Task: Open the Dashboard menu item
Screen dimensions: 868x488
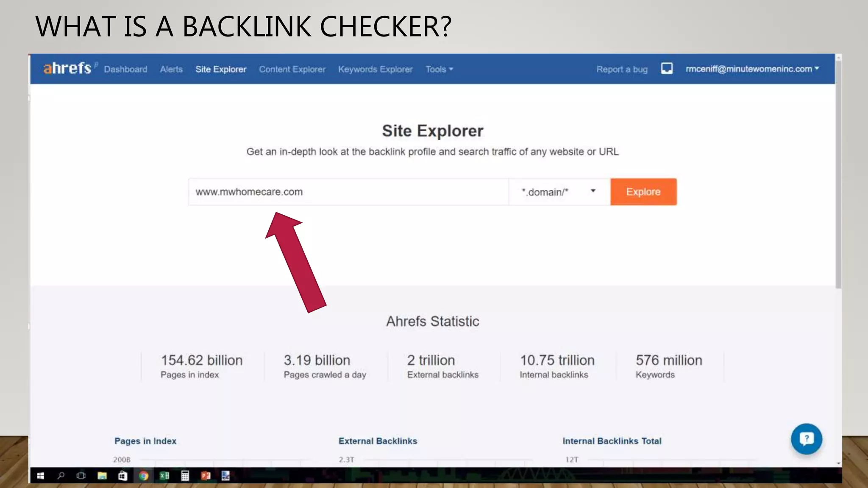Action: [x=125, y=69]
